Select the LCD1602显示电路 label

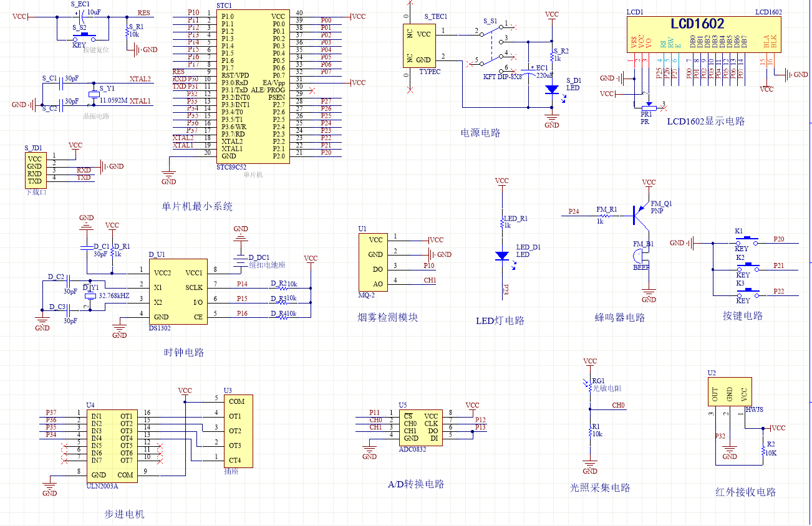click(706, 122)
